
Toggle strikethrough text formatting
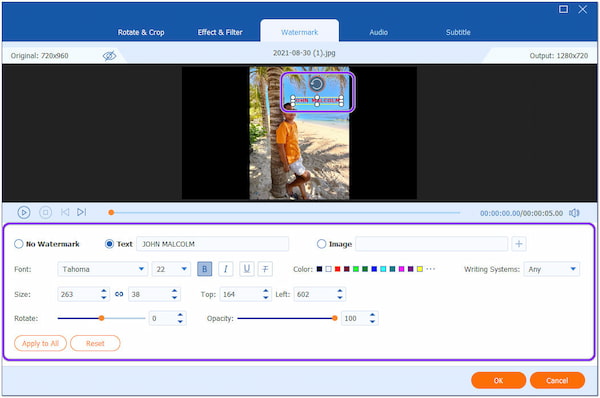(x=265, y=269)
